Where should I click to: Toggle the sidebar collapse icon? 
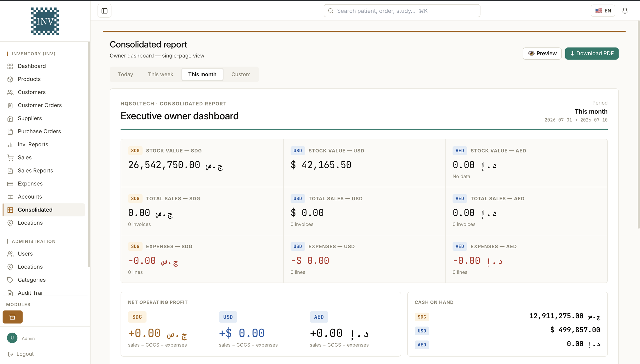tap(104, 11)
